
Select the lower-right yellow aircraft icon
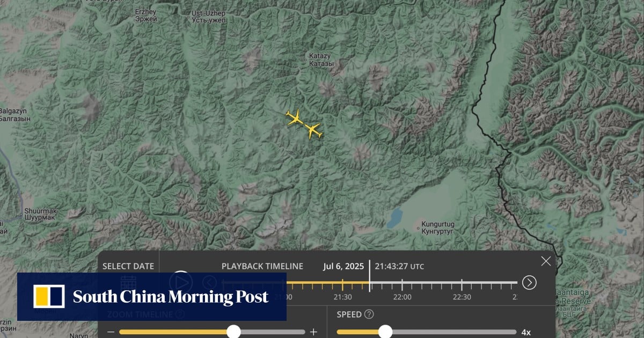313,130
